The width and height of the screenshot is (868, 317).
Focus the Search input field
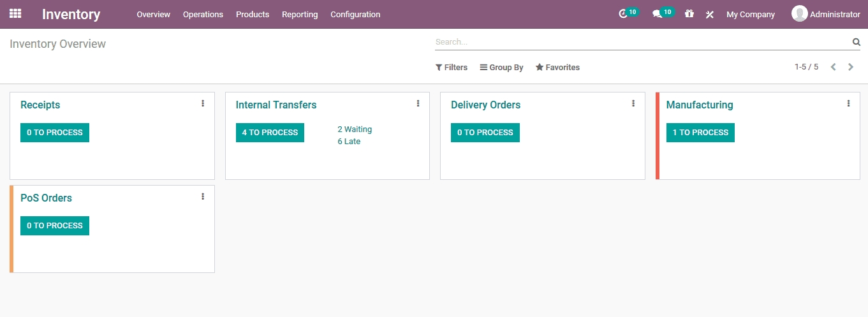click(641, 42)
